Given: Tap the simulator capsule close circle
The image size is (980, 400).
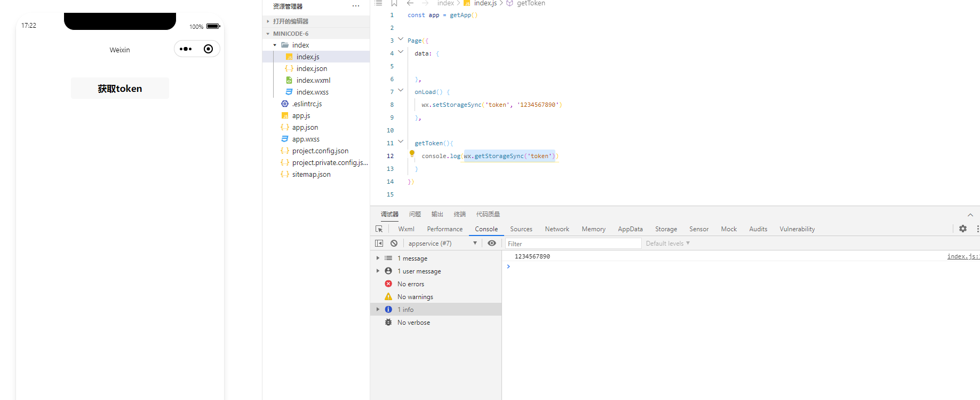Looking at the screenshot, I should coord(209,49).
